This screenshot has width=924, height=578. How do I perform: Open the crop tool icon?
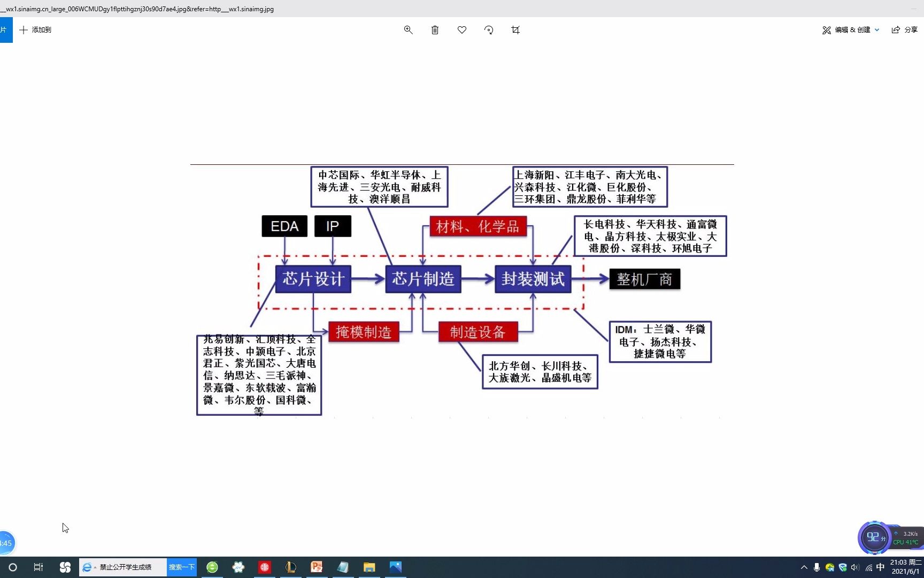pos(515,30)
